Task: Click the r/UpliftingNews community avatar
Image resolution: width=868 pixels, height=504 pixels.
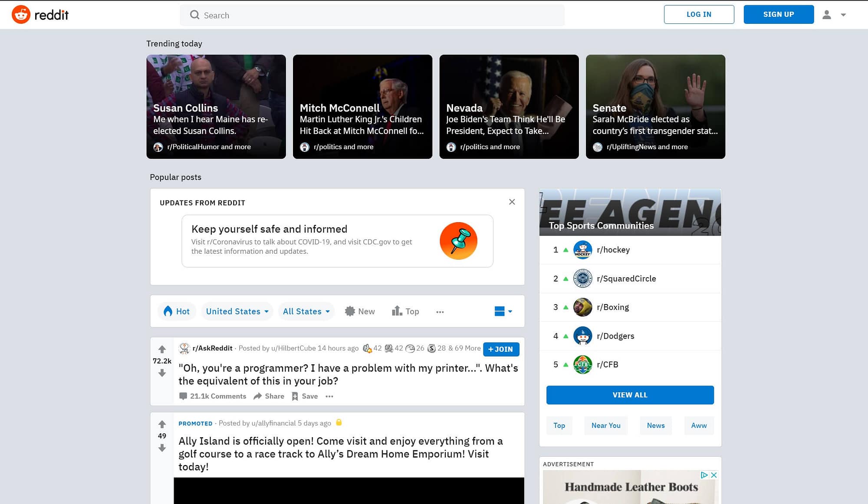Action: point(598,147)
